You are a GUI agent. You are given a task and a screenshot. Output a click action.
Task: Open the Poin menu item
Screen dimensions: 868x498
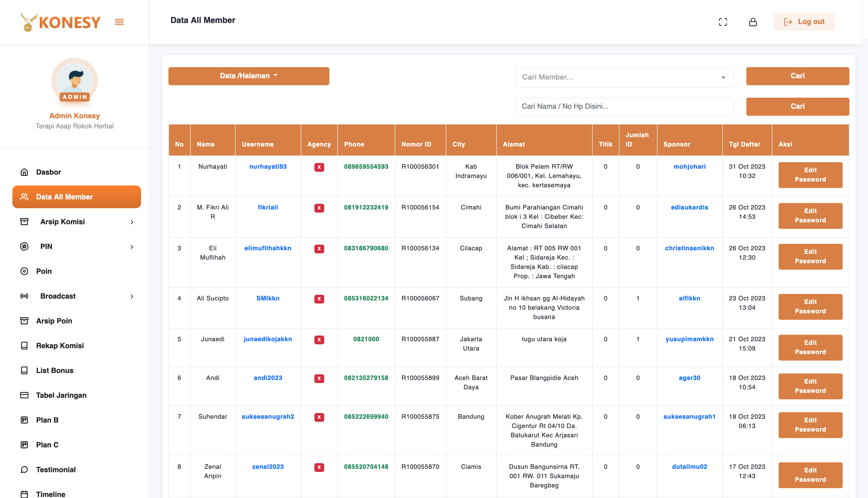(x=77, y=271)
